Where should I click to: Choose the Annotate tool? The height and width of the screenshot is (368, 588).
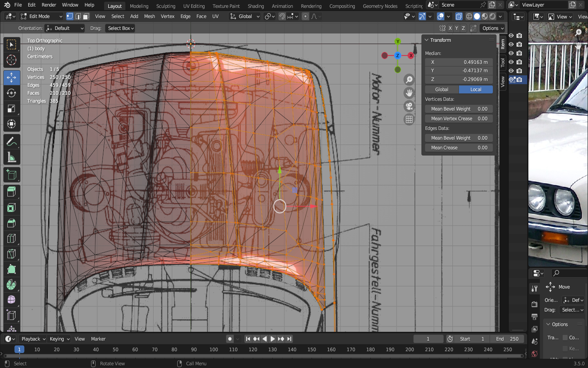click(11, 141)
